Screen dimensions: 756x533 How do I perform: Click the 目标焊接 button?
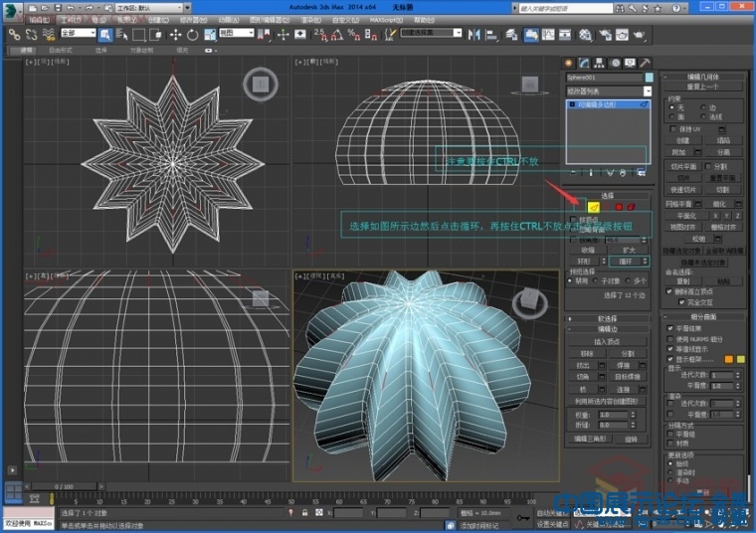pyautogui.click(x=628, y=376)
